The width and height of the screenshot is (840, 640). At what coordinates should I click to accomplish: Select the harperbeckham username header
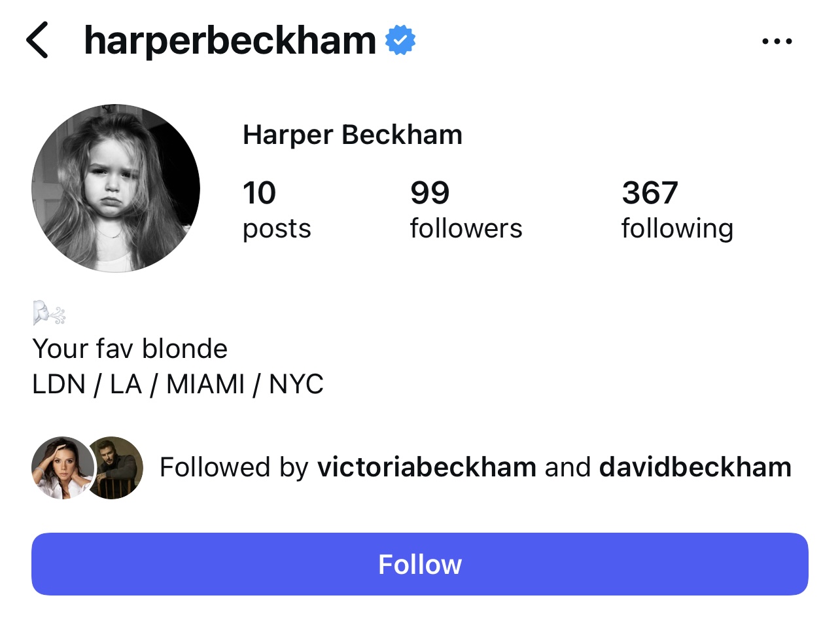230,41
